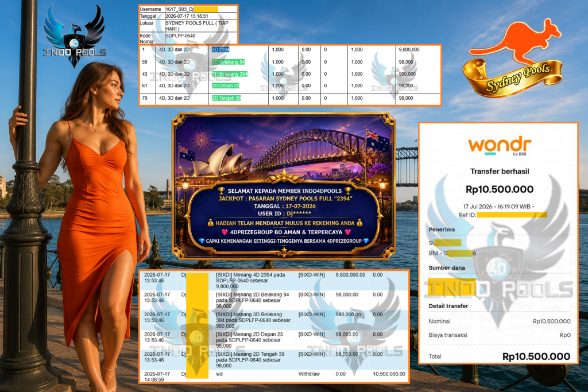
Task: Click the Menang 2D Belakang 94 transaction description
Action: 253,300
